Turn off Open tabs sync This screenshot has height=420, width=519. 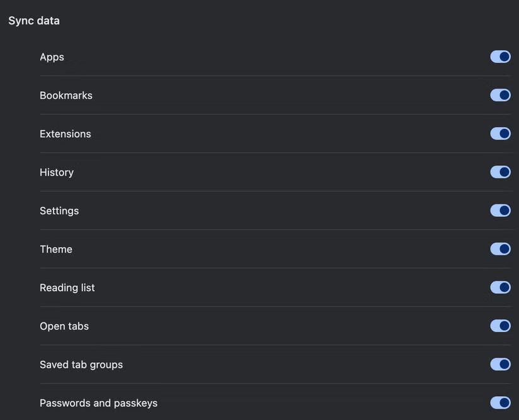(500, 325)
